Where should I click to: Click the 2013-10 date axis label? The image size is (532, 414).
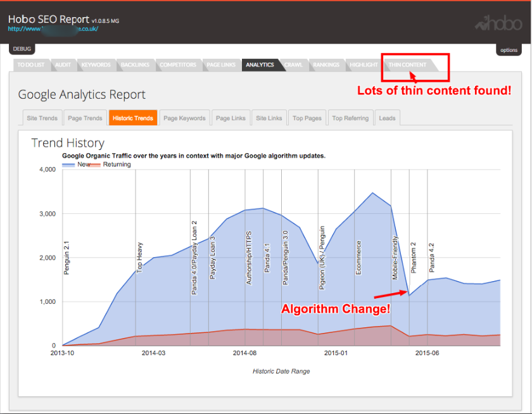click(x=63, y=353)
